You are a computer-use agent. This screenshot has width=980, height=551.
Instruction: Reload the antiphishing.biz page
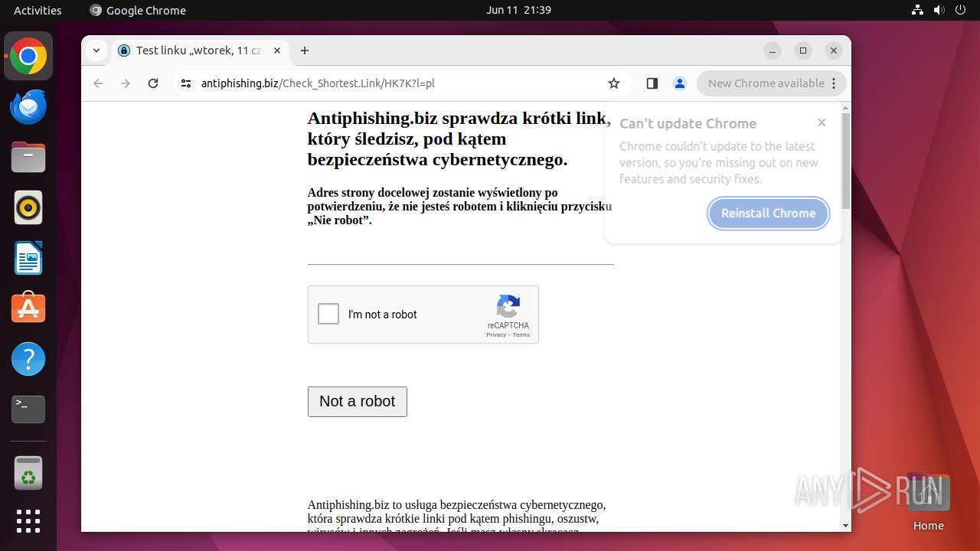click(153, 83)
